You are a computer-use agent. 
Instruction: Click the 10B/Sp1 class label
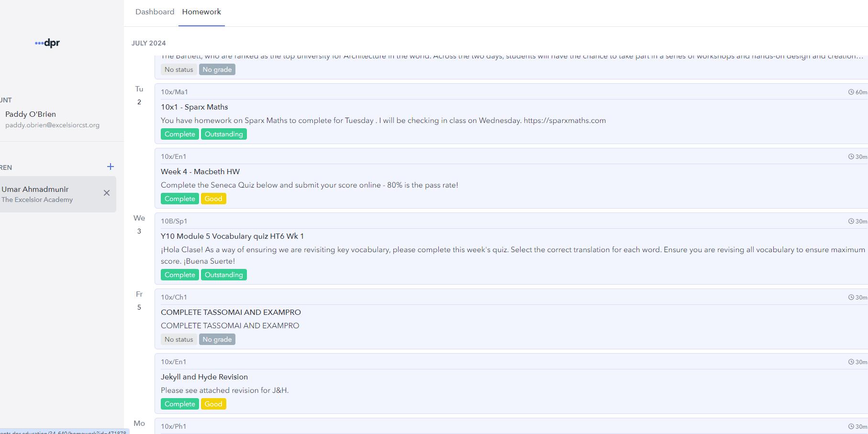pos(174,221)
